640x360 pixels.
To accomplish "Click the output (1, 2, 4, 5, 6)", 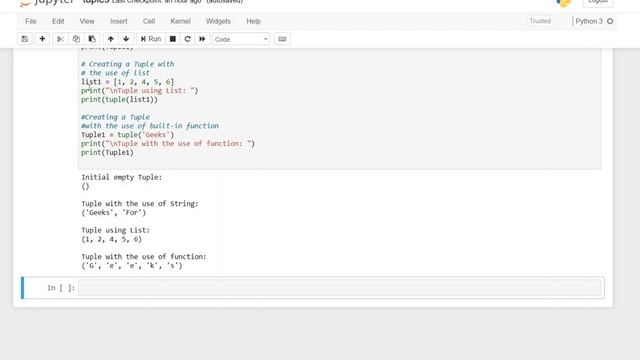I will pyautogui.click(x=111, y=239).
